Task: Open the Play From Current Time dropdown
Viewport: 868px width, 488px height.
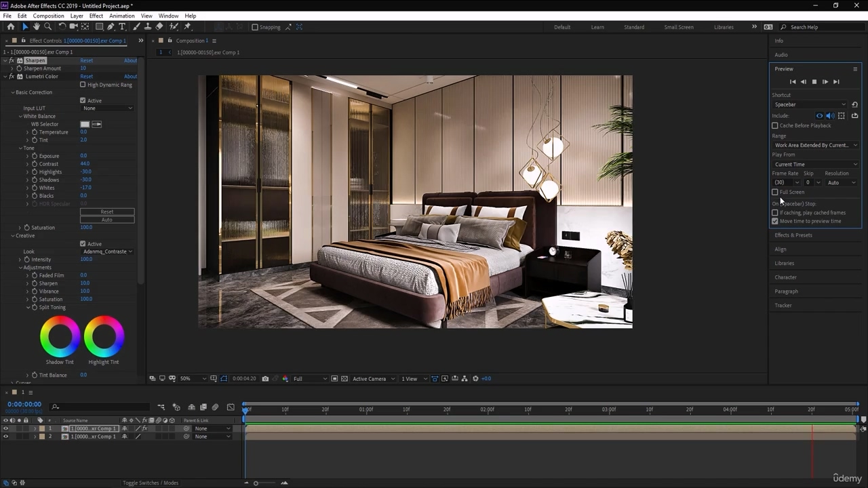Action: click(816, 164)
